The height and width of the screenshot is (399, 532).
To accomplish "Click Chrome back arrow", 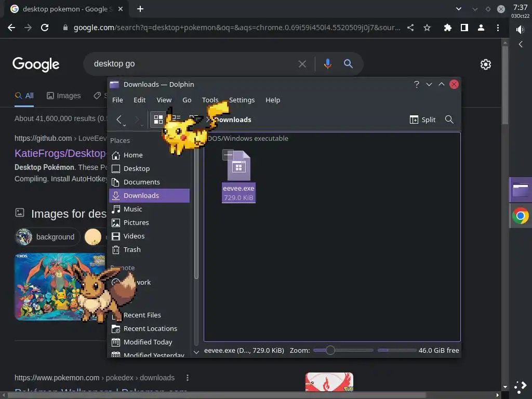I will (x=11, y=28).
